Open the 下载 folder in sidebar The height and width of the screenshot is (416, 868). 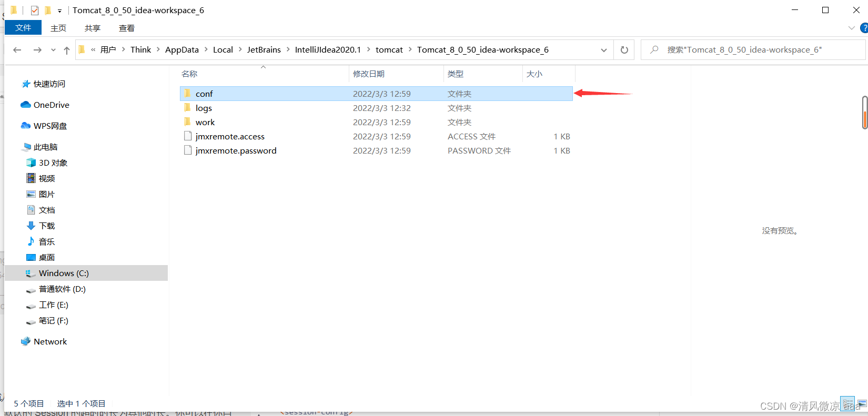46,226
